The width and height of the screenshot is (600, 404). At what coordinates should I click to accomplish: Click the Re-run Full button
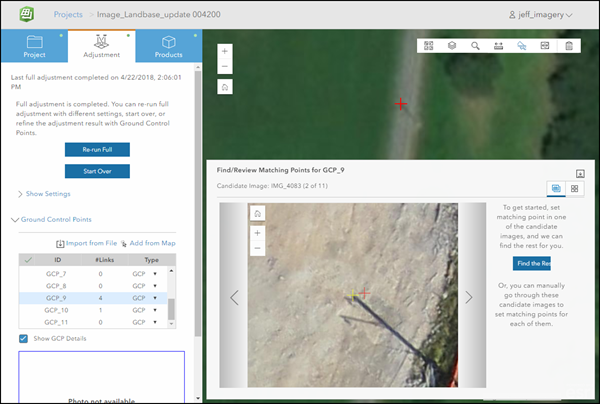(x=97, y=150)
